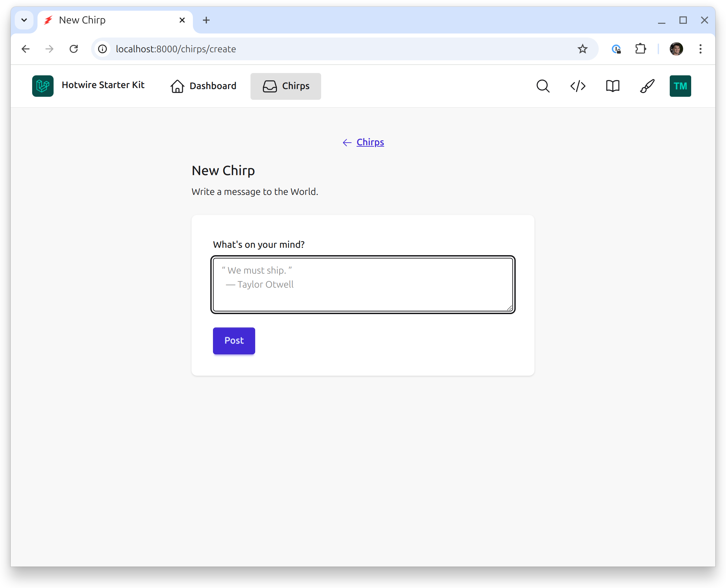Click the paintbrush theme icon

pos(647,86)
